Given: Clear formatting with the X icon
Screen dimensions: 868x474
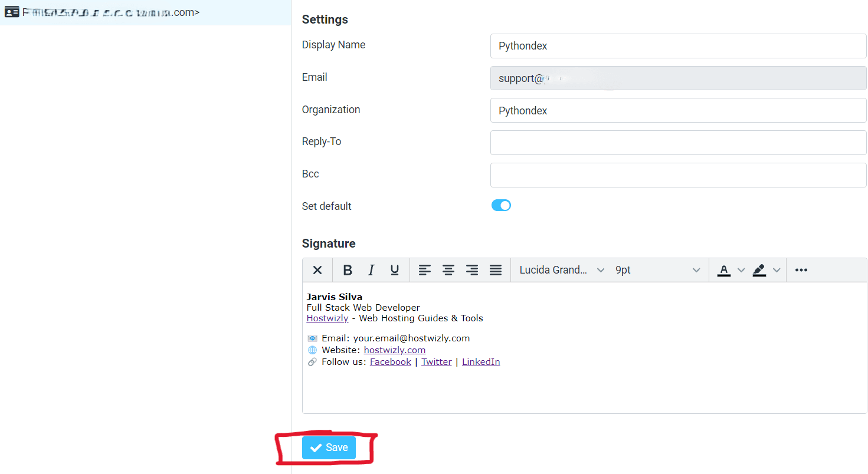Looking at the screenshot, I should tap(317, 269).
